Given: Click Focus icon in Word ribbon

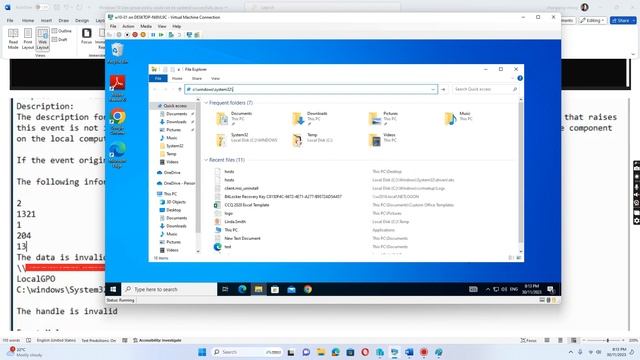Looking at the screenshot, I should (87, 36).
